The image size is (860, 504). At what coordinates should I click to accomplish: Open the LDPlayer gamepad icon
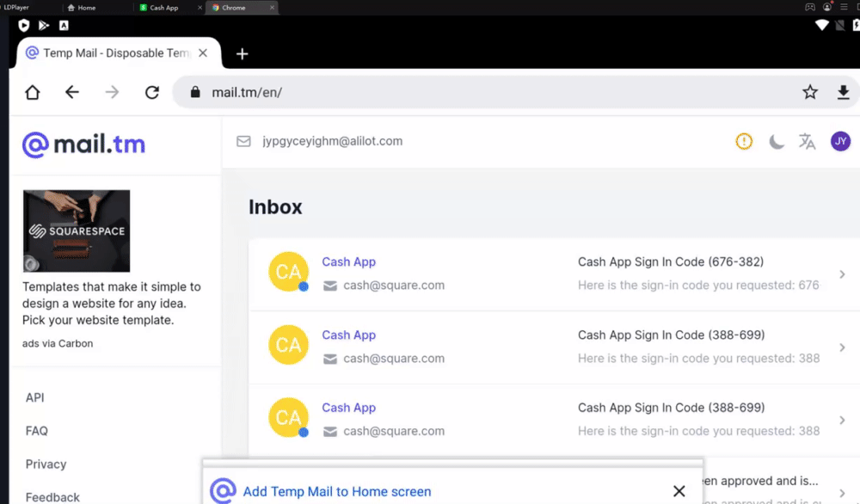810,7
